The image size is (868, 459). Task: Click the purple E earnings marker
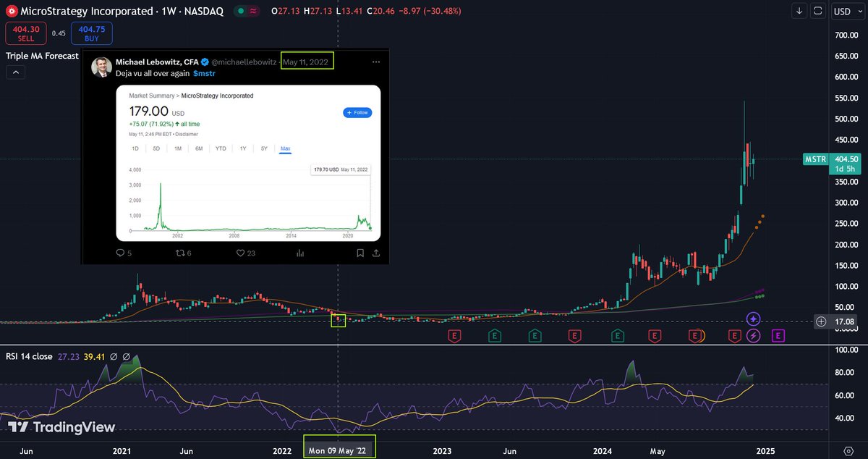pos(778,335)
